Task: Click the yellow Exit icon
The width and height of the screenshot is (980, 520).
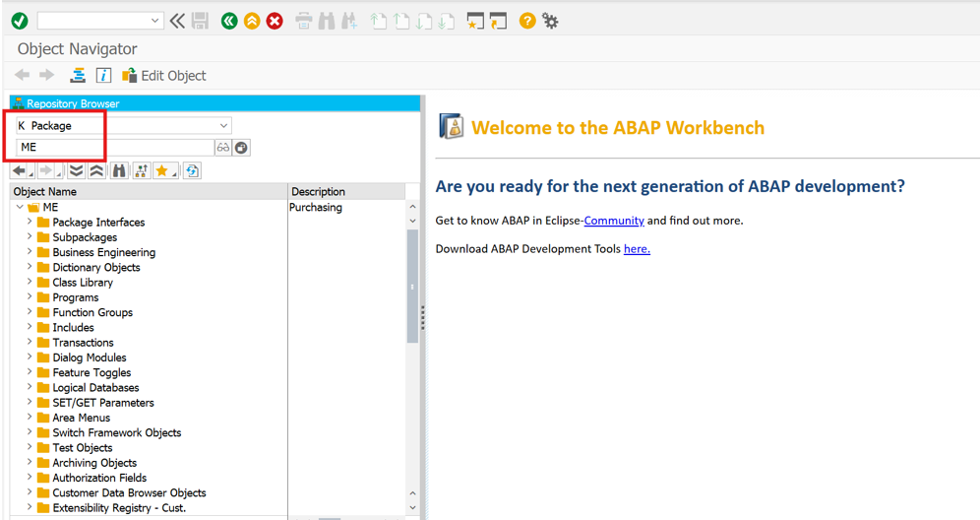Action: (252, 22)
